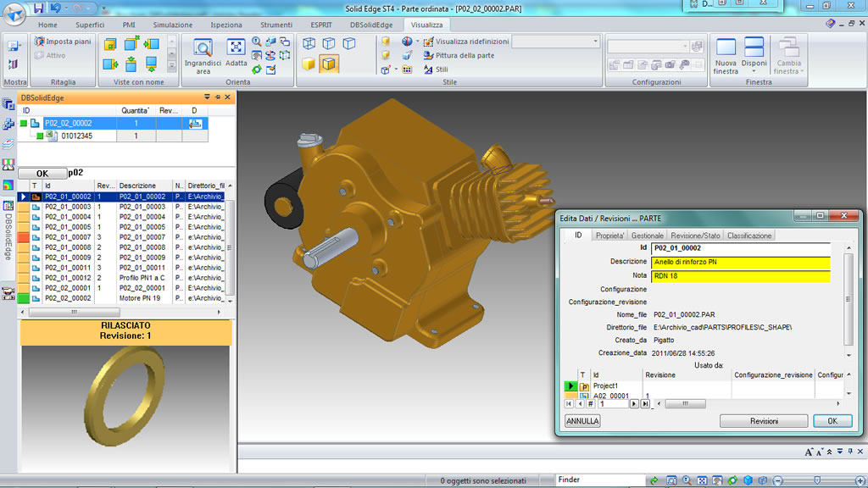Choose the wireframe view style
This screenshot has height=488, width=868.
(309, 43)
